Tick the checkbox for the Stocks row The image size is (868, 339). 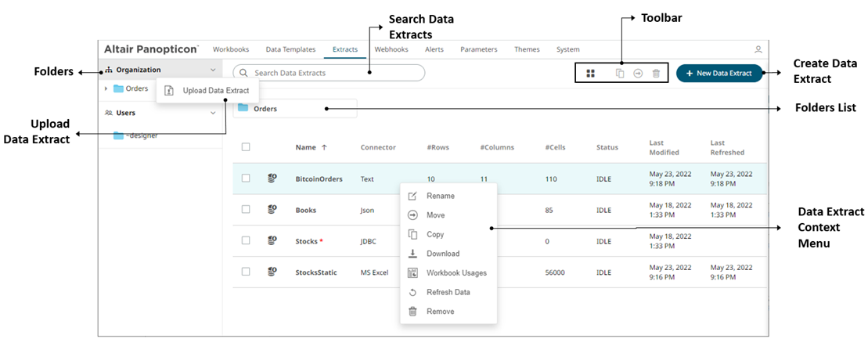pos(246,241)
